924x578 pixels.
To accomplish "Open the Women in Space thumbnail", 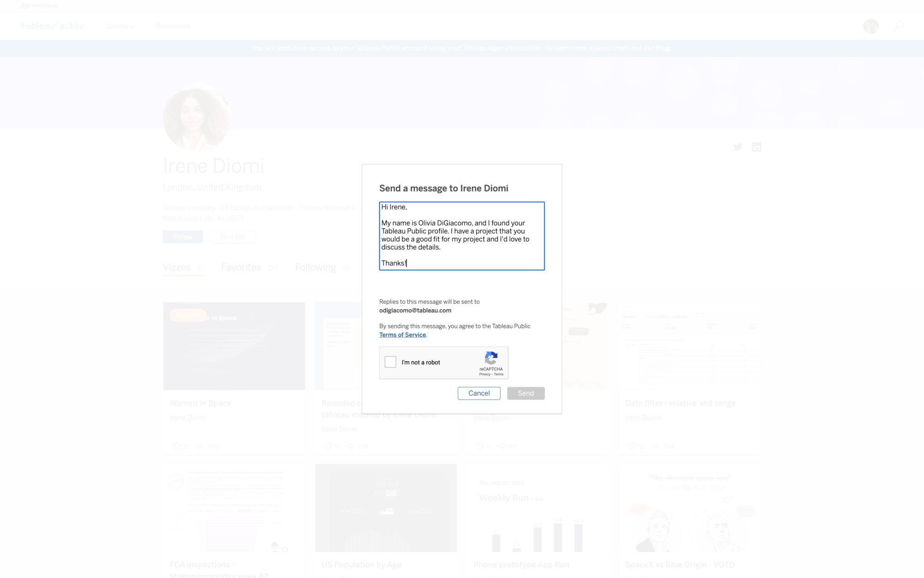I will tap(234, 346).
